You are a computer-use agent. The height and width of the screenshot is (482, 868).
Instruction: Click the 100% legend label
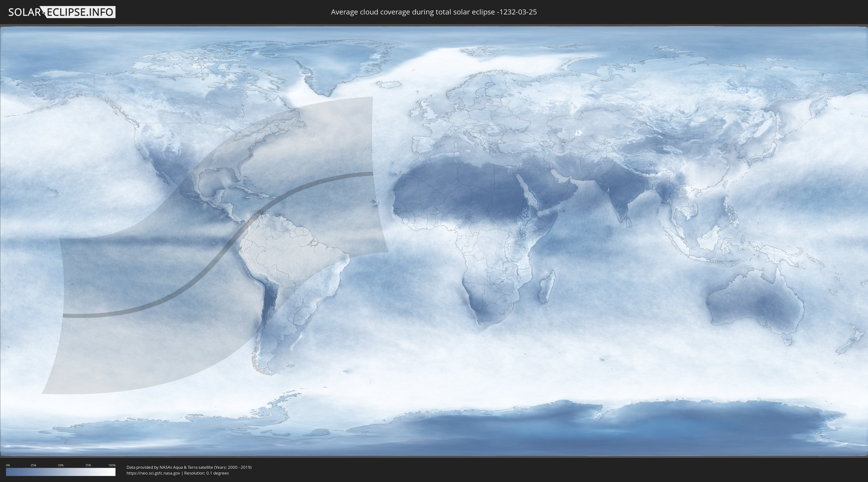(x=112, y=465)
